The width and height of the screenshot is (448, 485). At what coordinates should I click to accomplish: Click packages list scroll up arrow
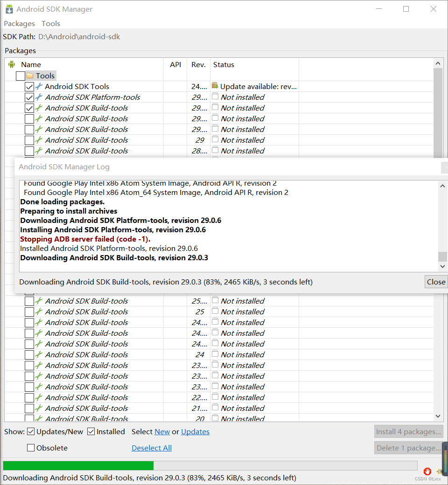pos(438,63)
